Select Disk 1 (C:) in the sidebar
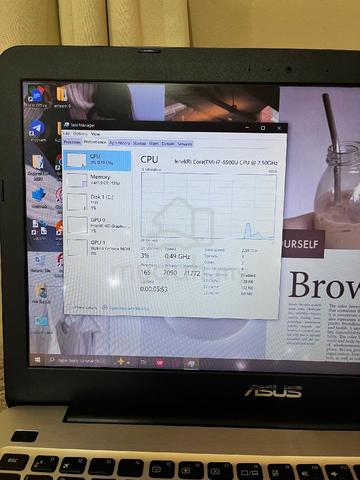The height and width of the screenshot is (480, 360). 98,202
